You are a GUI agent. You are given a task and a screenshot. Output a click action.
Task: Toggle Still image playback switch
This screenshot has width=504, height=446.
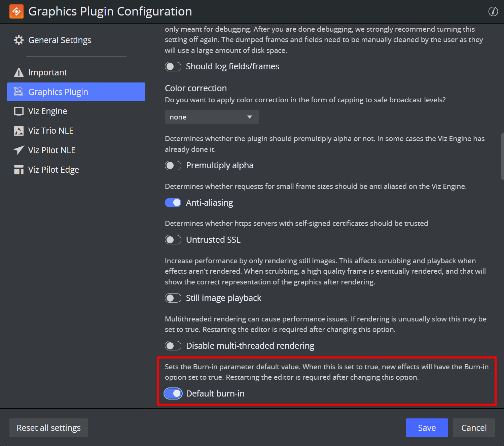tap(173, 298)
